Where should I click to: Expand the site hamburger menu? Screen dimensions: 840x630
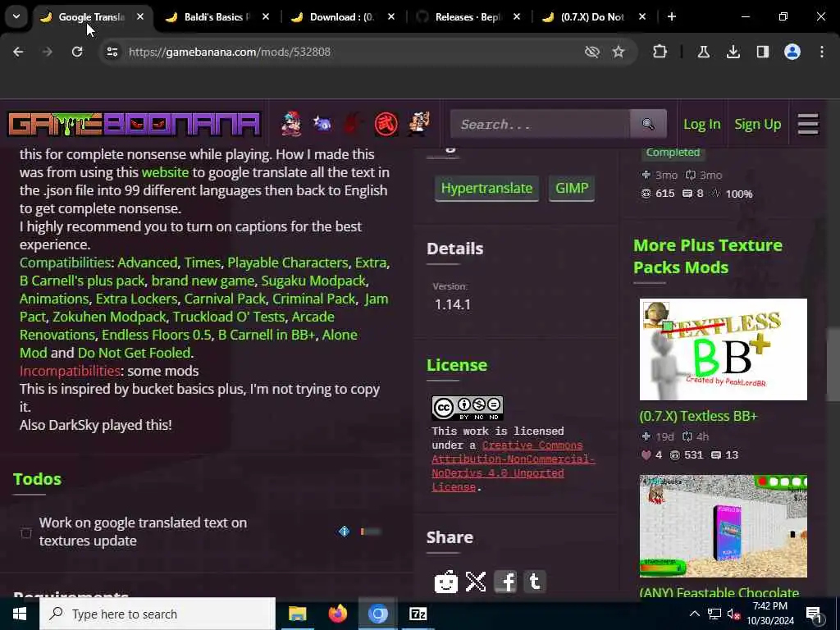[x=808, y=125]
